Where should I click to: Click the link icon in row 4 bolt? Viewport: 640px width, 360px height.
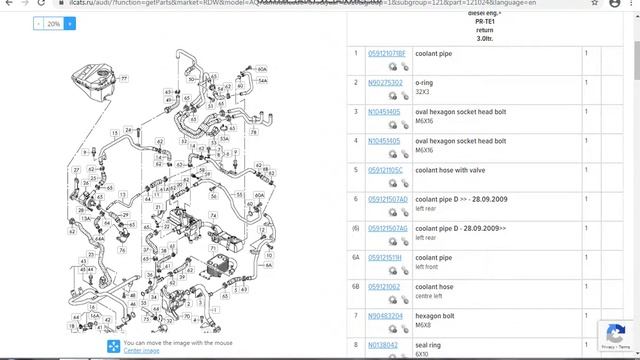[x=404, y=154]
